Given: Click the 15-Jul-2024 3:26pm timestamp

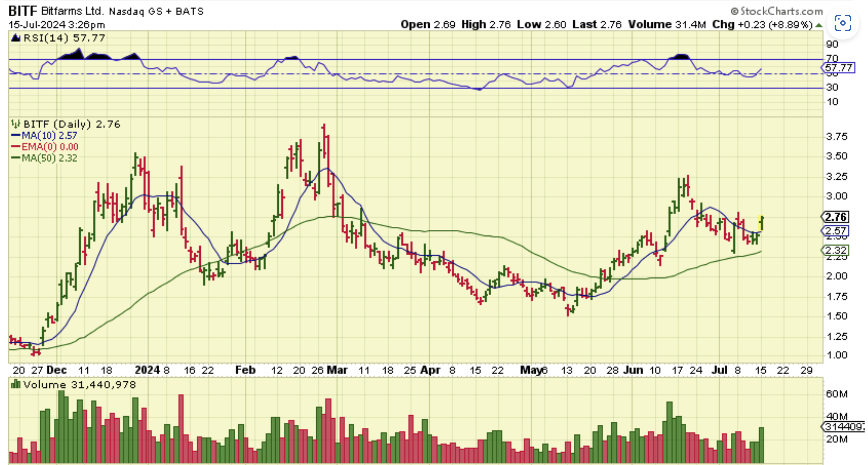Looking at the screenshot, I should (x=57, y=25).
